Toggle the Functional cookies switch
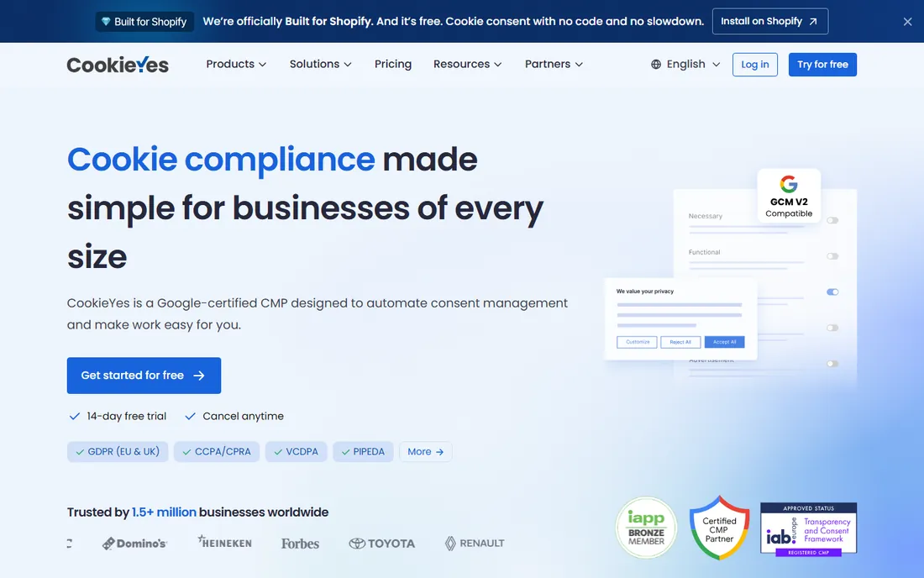This screenshot has height=578, width=924. (x=832, y=256)
